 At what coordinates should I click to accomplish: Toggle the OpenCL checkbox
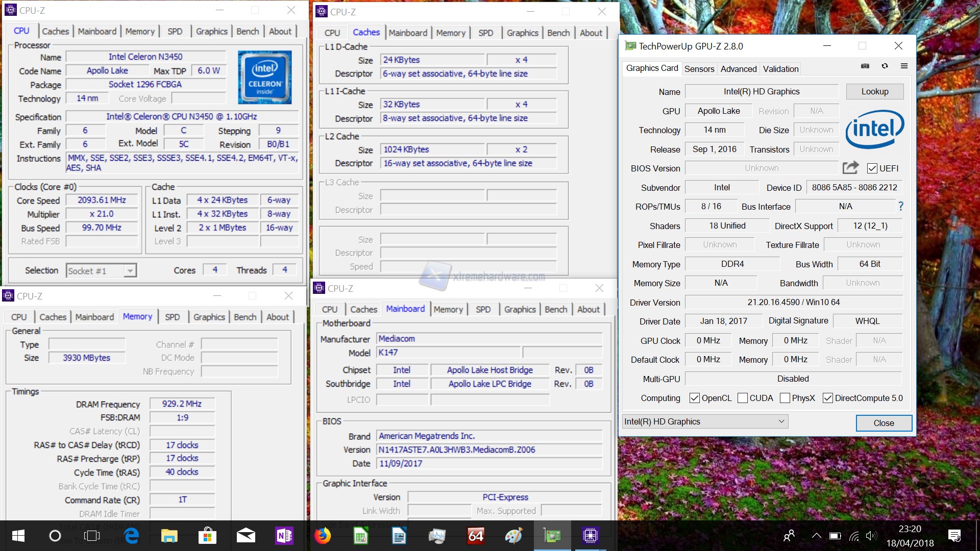pos(694,398)
